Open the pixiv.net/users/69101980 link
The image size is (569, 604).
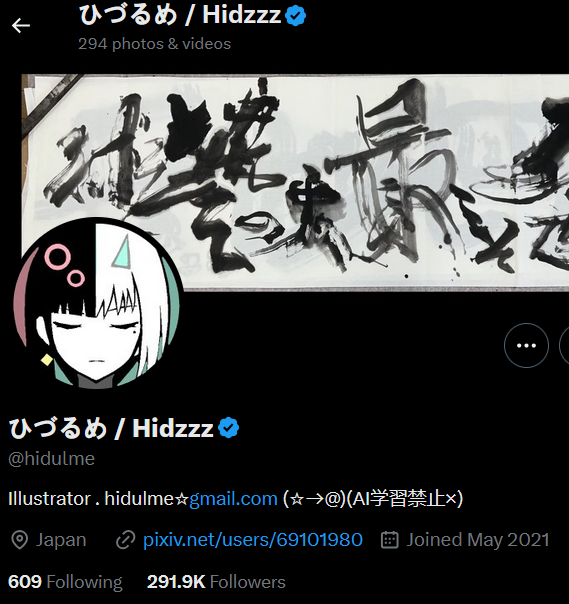253,540
